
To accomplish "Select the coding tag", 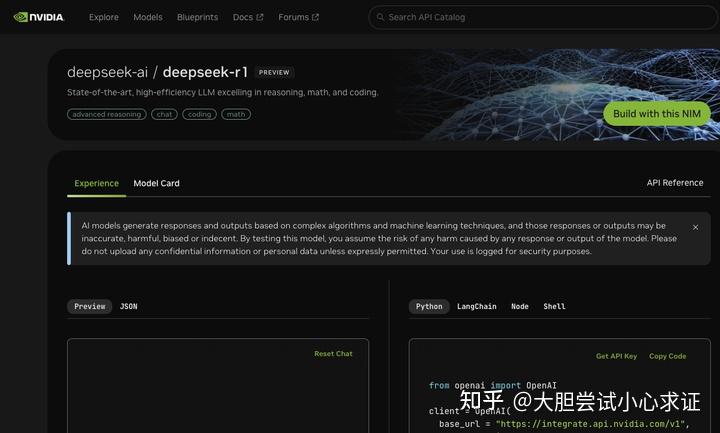I will point(199,114).
